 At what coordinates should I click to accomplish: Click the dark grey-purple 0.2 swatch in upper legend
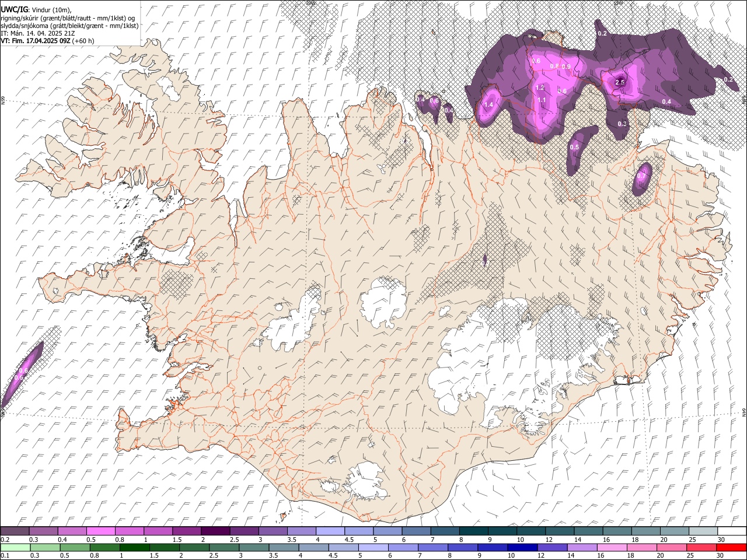(15, 531)
